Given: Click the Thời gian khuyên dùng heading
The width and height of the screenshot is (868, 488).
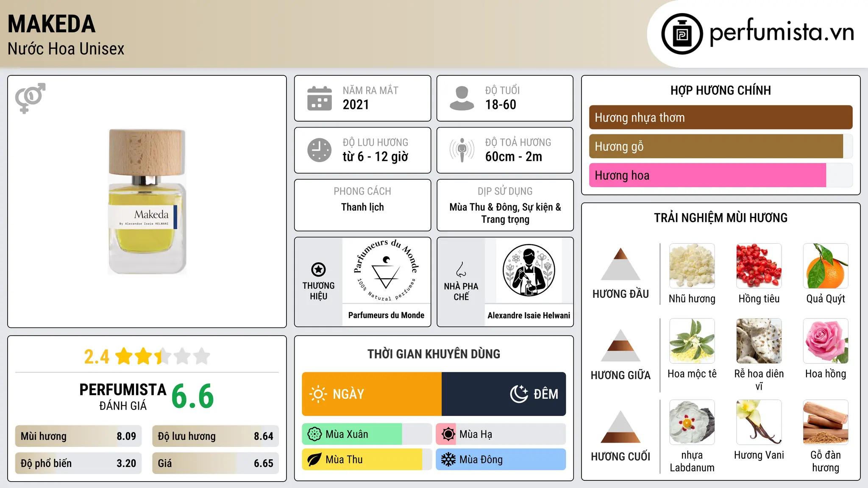Looking at the screenshot, I should [x=434, y=354].
